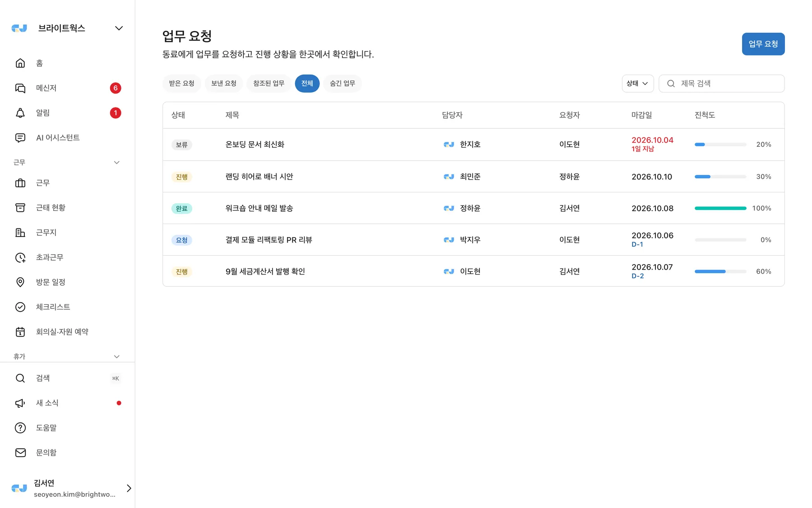Expand the 브라이트웍스 workspace dropdown chevron
Image resolution: width=812 pixels, height=508 pixels.
coord(119,28)
